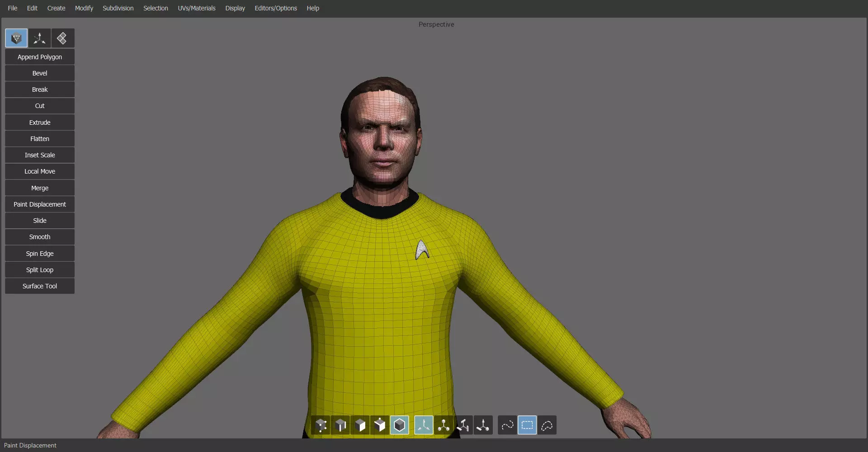Open the Create menu
This screenshot has height=452, width=868.
click(x=57, y=8)
